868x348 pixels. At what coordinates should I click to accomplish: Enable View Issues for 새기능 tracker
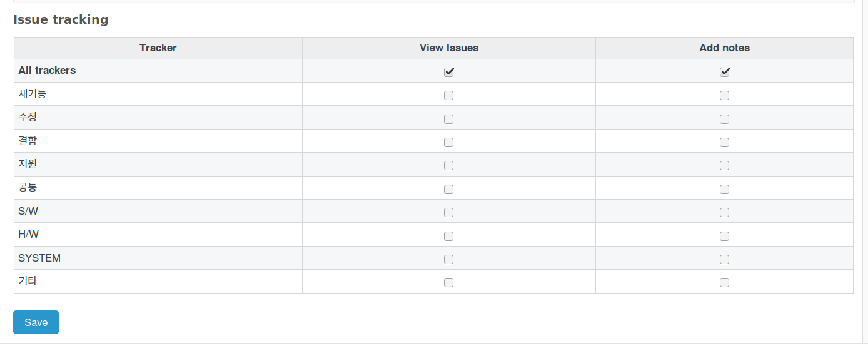pos(448,96)
